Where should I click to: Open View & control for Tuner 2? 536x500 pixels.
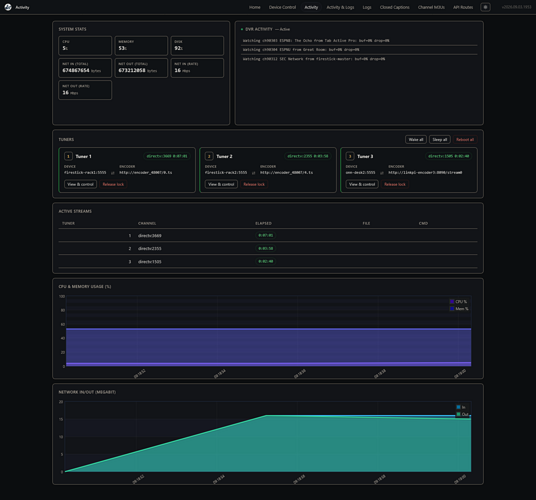point(221,184)
